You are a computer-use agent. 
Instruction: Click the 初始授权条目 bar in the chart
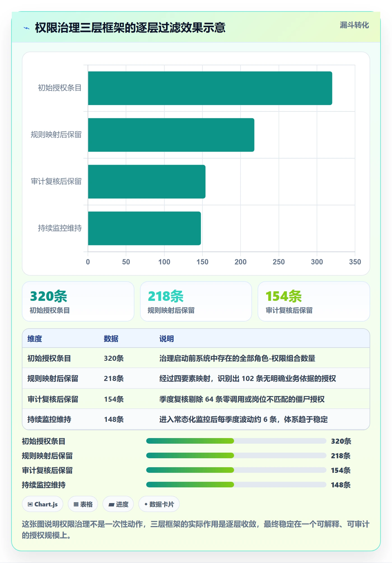pyautogui.click(x=210, y=88)
